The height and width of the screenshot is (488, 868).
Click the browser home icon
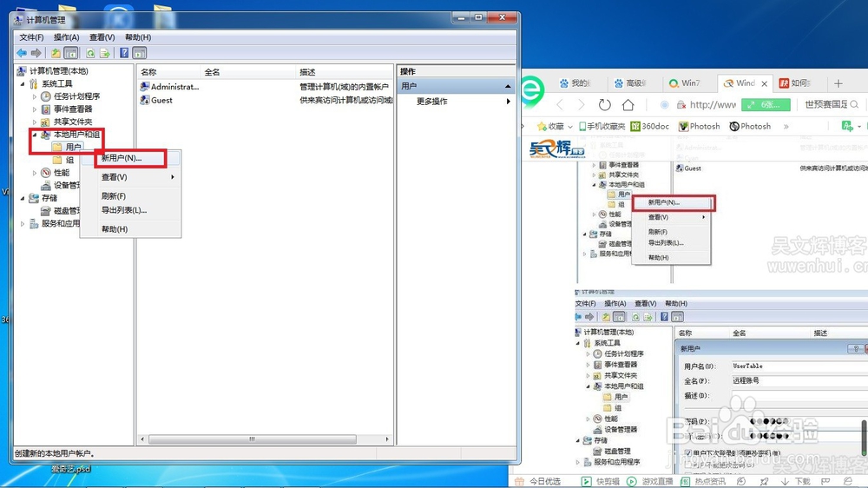(x=628, y=105)
